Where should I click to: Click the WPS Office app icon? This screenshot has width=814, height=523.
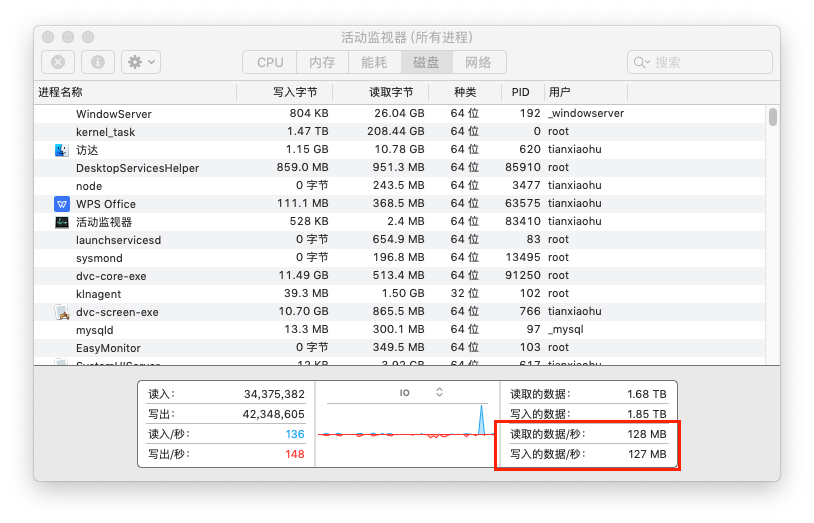[62, 204]
